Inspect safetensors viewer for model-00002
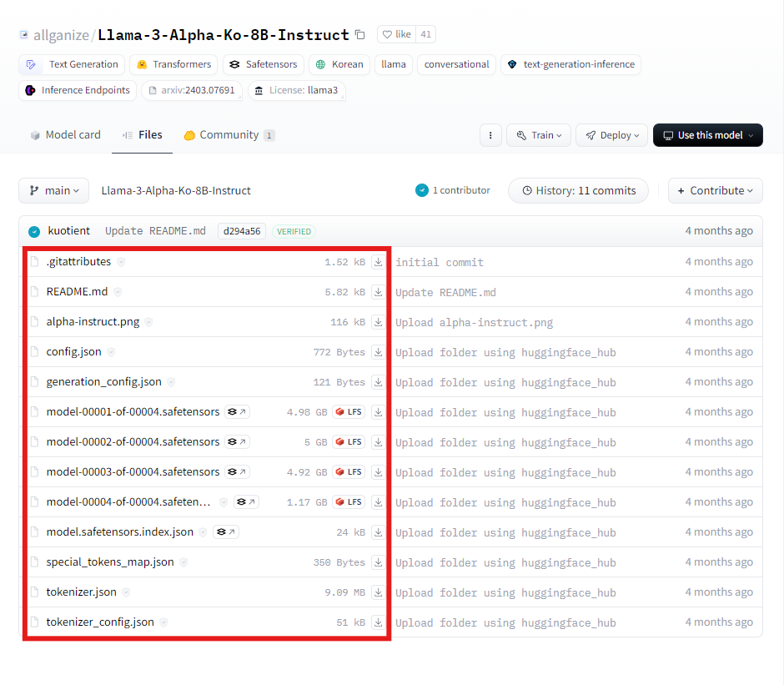784x685 pixels. pyautogui.click(x=237, y=442)
